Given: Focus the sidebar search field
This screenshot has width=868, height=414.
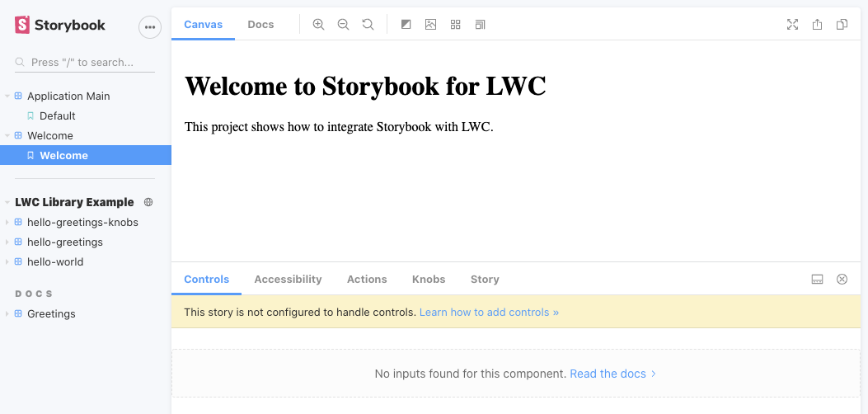Looking at the screenshot, I should (85, 62).
